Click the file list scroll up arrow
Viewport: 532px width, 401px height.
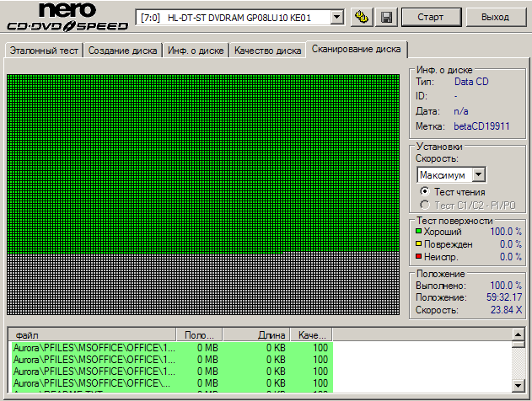point(519,335)
